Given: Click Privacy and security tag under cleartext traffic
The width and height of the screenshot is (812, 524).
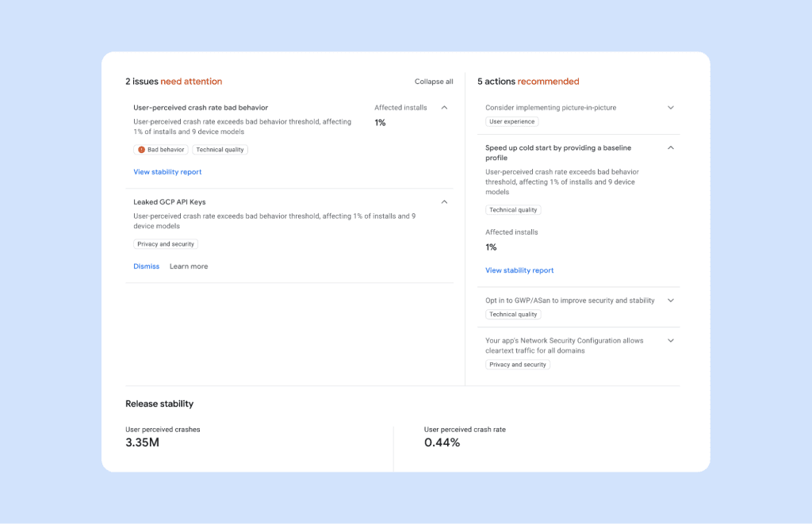Looking at the screenshot, I should tap(517, 365).
